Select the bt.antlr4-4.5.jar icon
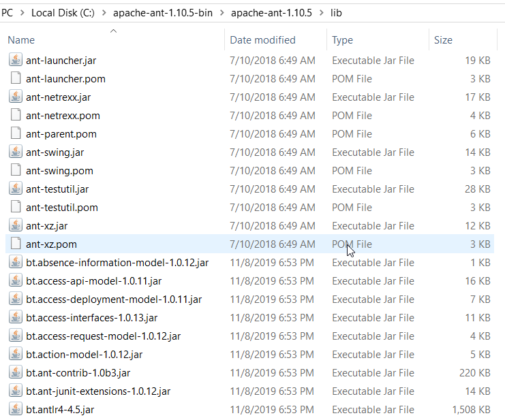 coord(16,409)
